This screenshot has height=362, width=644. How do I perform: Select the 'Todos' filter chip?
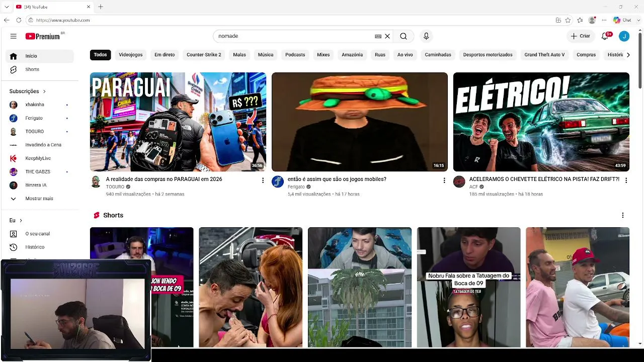click(x=100, y=55)
